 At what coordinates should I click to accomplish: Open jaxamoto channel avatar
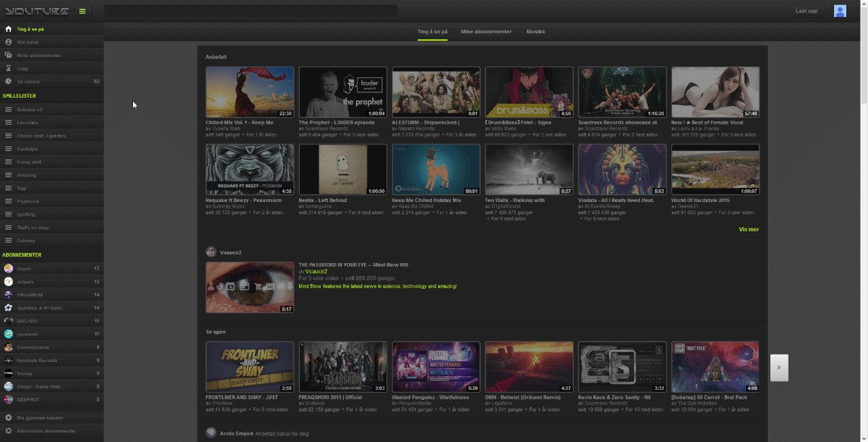[x=8, y=334]
